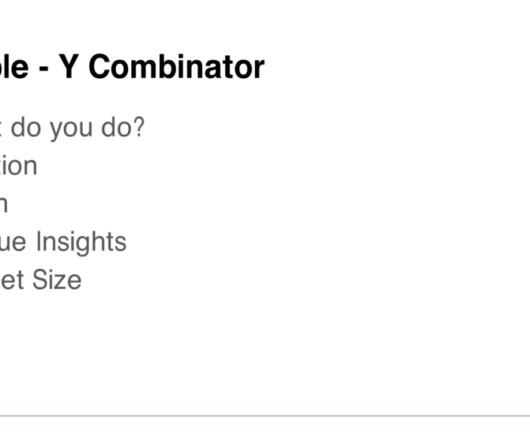Go to the 'Insights' outline entry

click(x=63, y=242)
